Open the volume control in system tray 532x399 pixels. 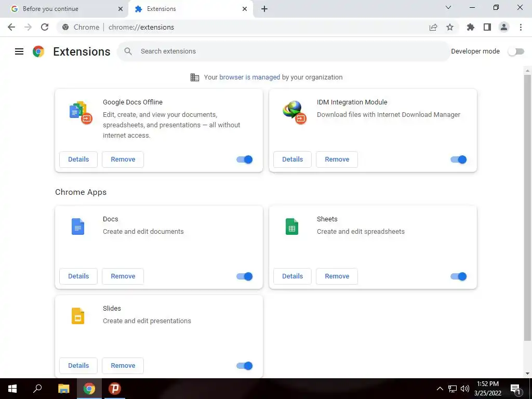point(465,389)
